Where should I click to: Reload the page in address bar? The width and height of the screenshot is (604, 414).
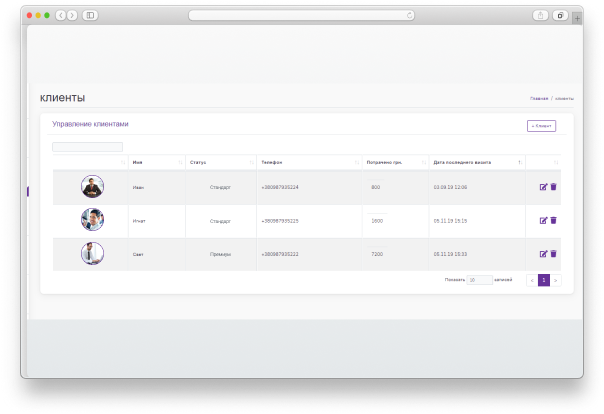tap(409, 15)
